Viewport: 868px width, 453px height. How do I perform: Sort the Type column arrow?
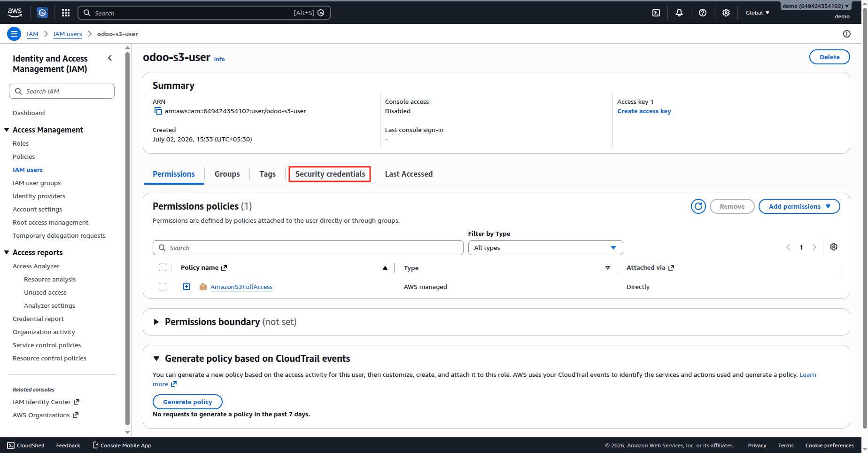click(608, 268)
